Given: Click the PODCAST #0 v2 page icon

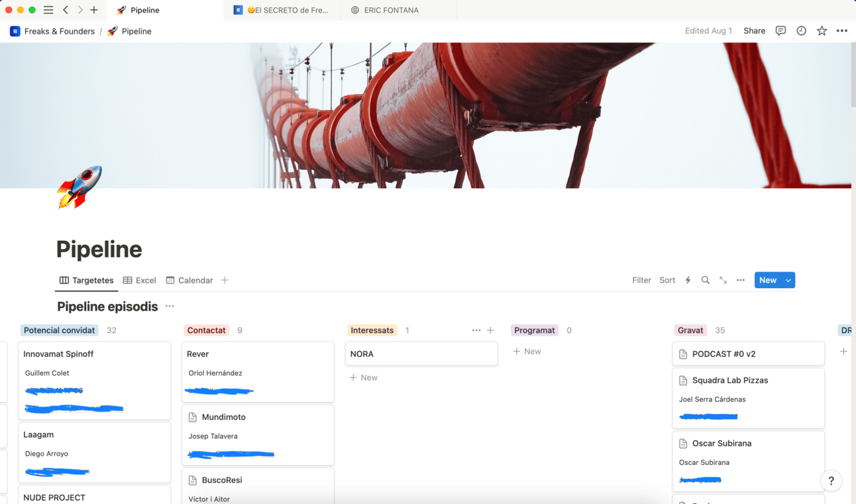Looking at the screenshot, I should click(x=683, y=354).
